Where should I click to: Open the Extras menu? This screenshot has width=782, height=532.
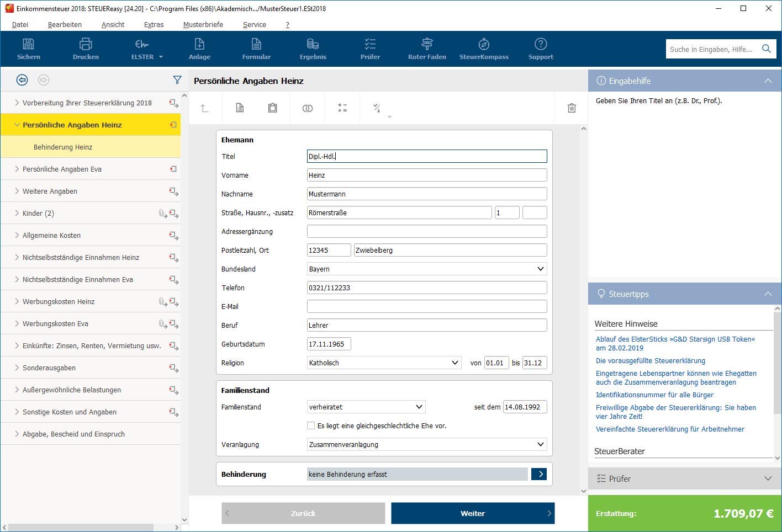(x=154, y=24)
